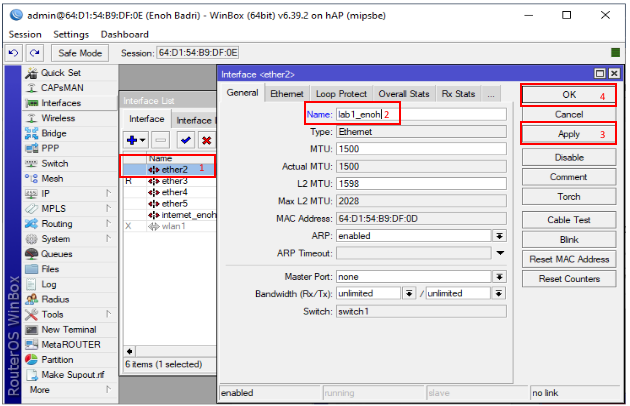Select the General tab

tap(242, 93)
